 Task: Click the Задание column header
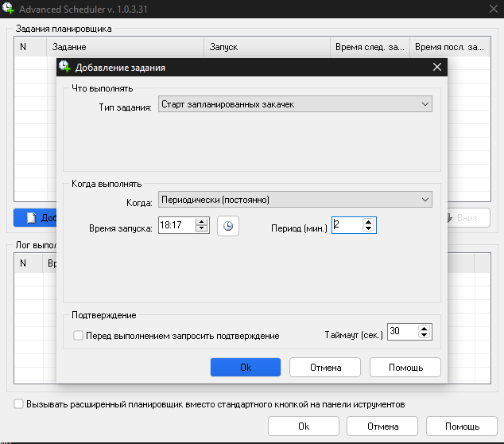click(123, 48)
